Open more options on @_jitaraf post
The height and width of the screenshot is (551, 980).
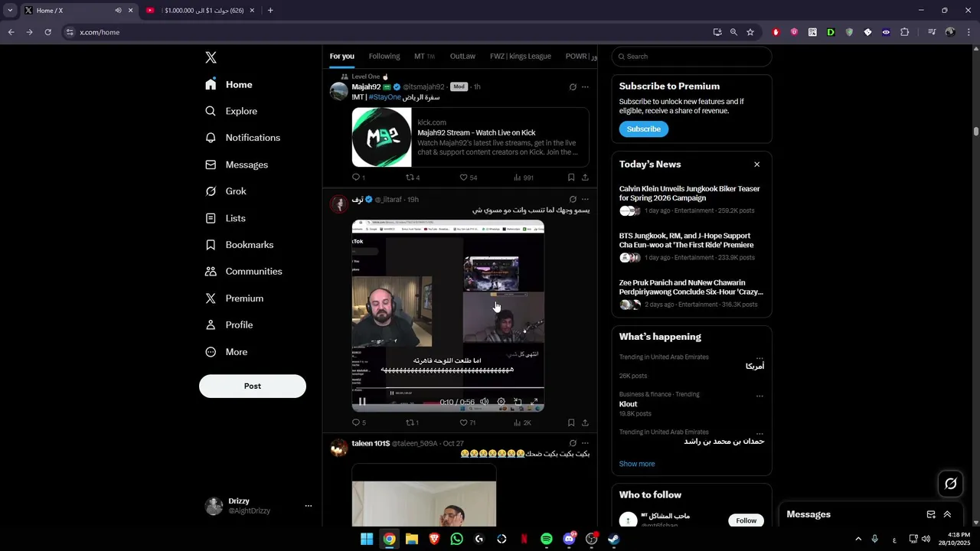click(x=585, y=200)
